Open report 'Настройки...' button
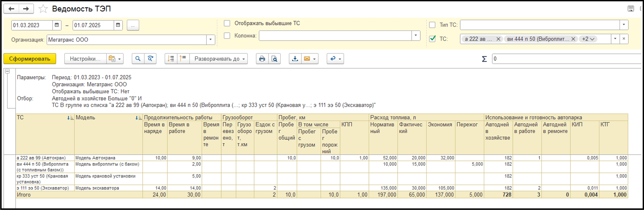 tap(85, 59)
